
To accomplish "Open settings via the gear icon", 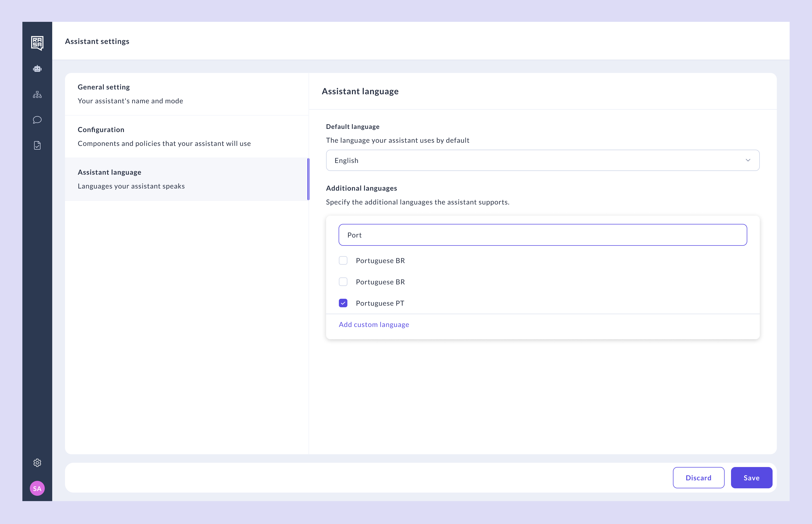I will 37,463.
